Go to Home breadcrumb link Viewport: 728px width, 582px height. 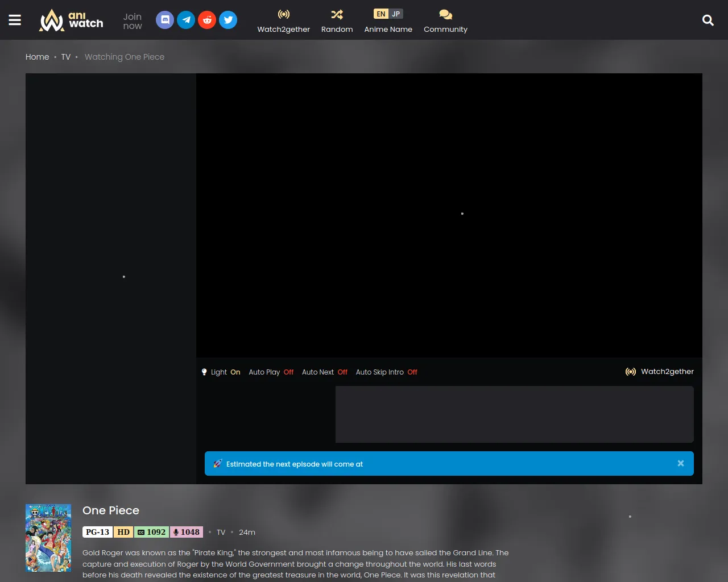pos(37,57)
